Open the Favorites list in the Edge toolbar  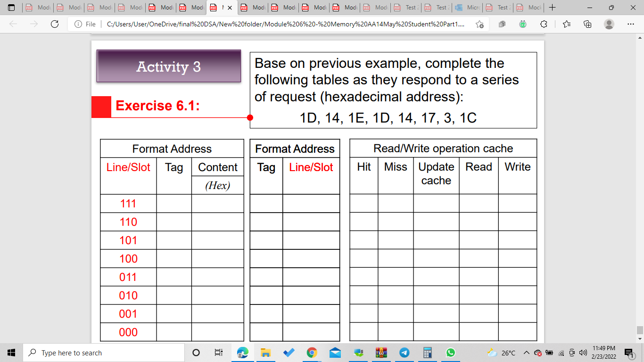pos(567,24)
